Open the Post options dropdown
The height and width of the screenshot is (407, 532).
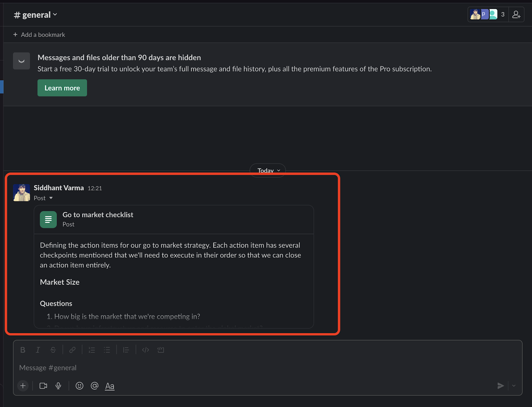(44, 198)
